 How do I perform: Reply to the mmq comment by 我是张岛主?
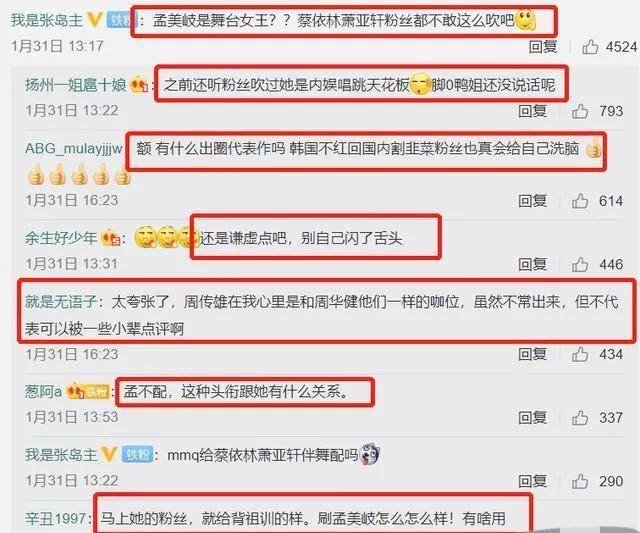coord(532,481)
